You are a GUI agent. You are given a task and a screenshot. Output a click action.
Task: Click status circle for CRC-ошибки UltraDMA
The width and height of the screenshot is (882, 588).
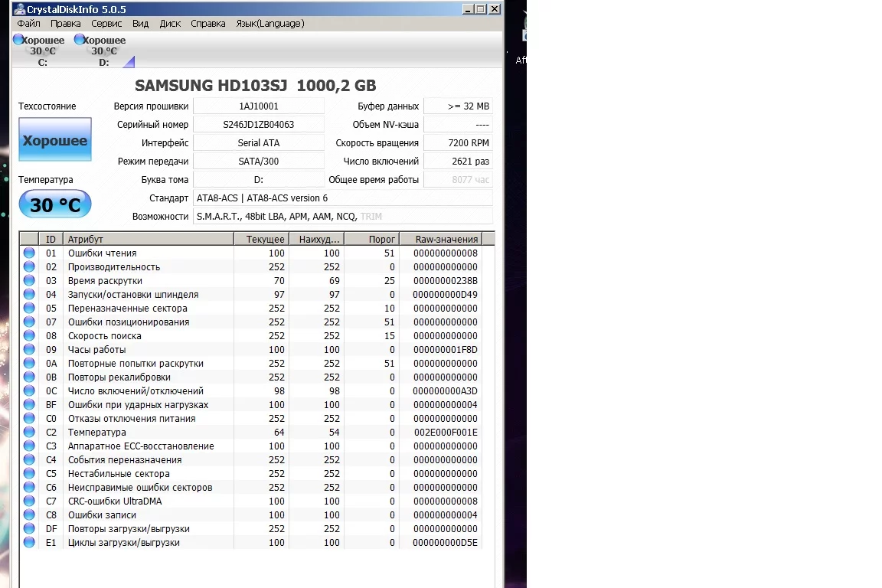[28, 501]
